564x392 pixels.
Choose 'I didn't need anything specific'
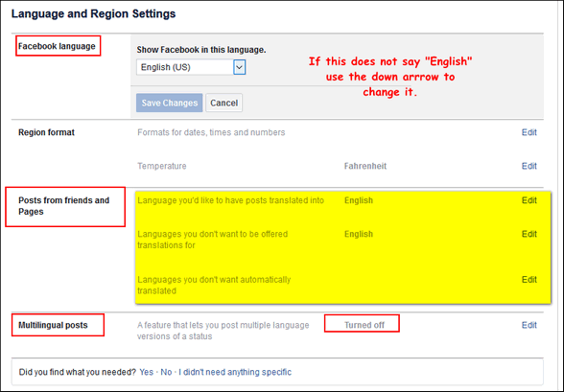click(x=235, y=372)
